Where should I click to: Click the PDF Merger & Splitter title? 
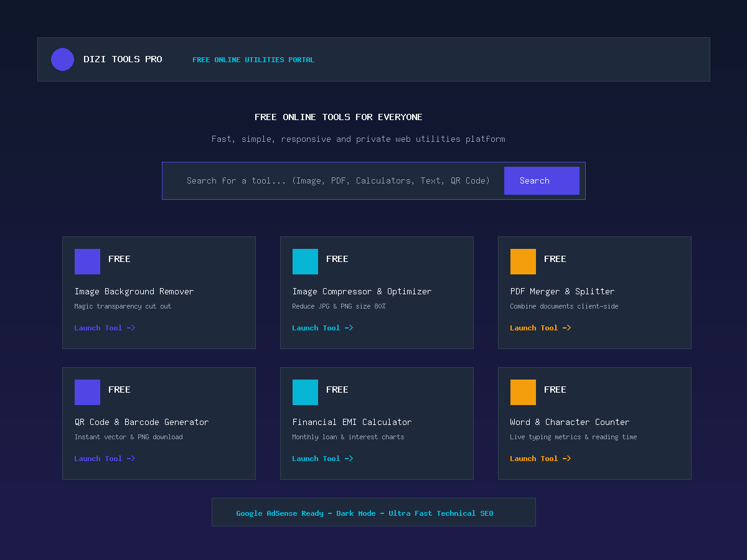coord(562,291)
